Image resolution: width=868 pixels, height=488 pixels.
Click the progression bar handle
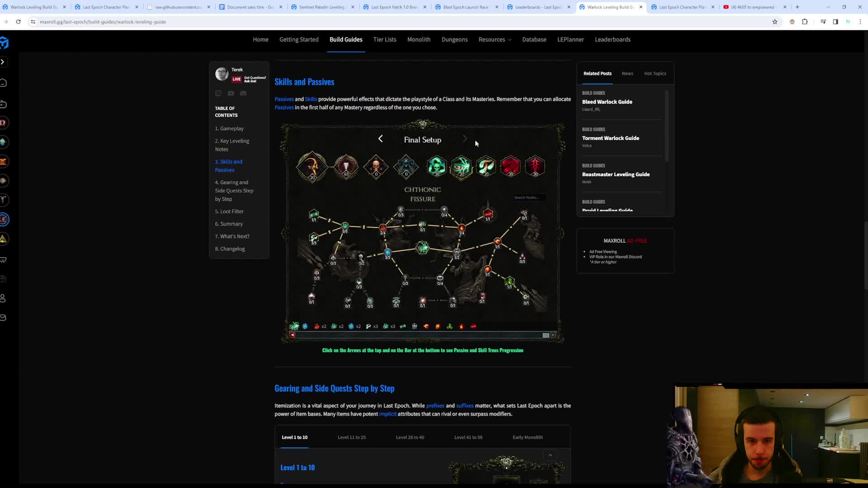coord(546,335)
